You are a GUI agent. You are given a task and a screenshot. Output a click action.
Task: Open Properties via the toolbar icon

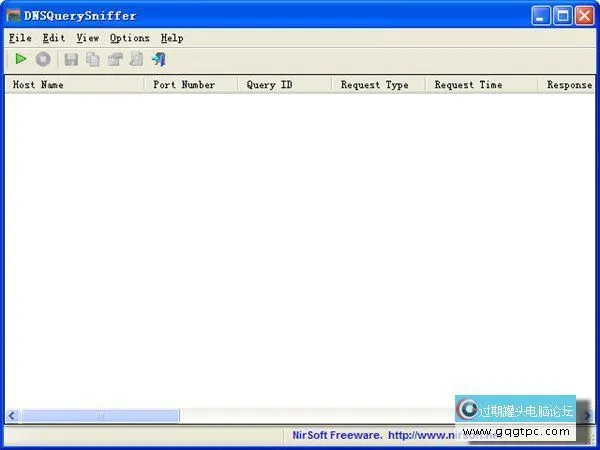[115, 59]
